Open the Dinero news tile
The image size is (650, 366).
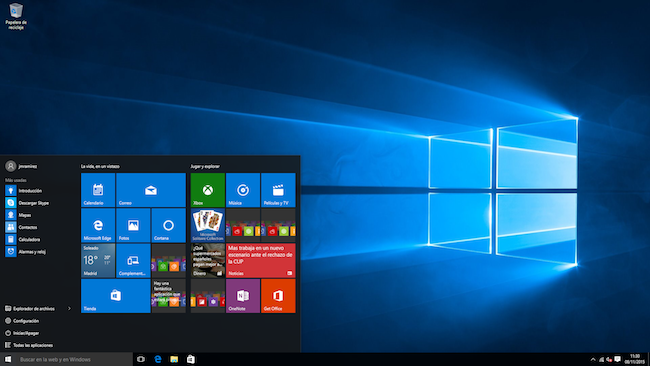tap(208, 260)
